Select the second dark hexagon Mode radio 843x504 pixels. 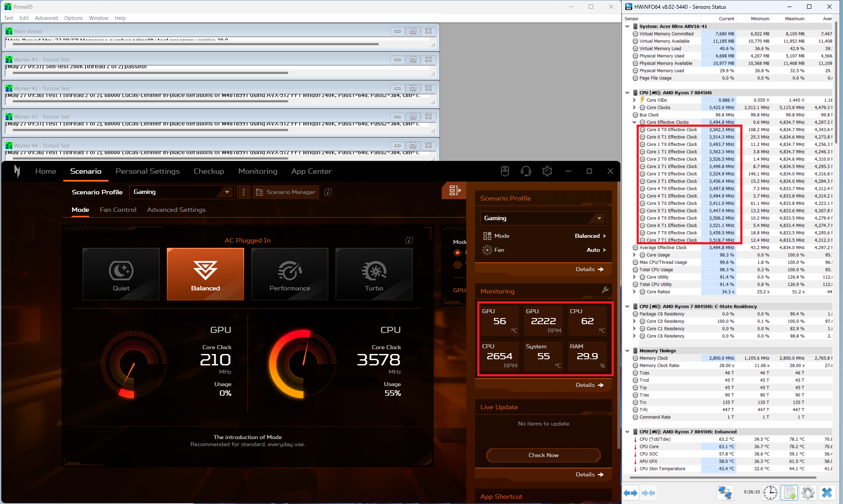coord(458,265)
